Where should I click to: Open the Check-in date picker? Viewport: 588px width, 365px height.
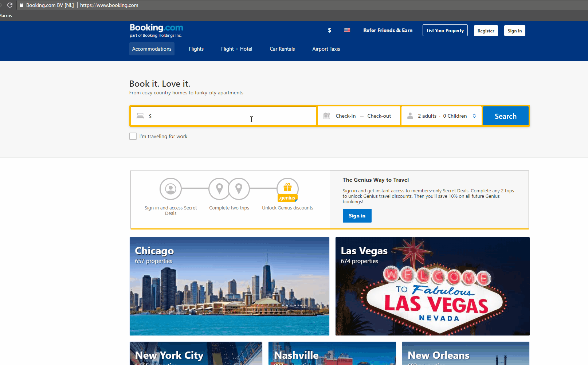click(x=345, y=116)
